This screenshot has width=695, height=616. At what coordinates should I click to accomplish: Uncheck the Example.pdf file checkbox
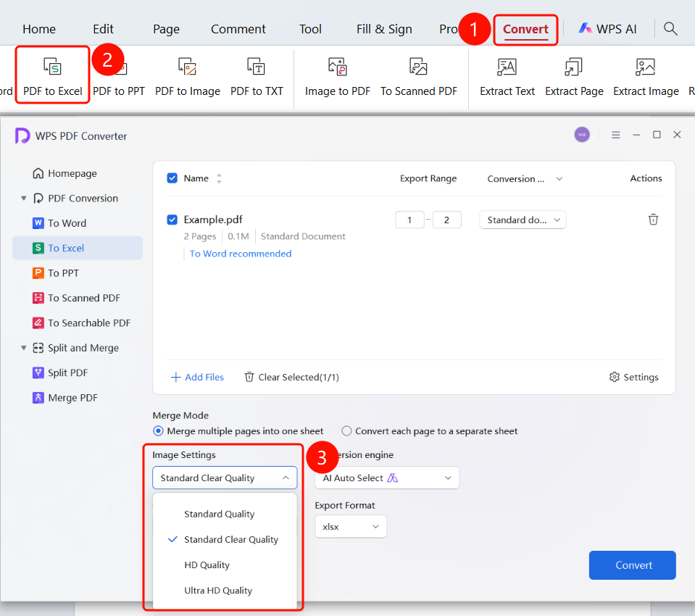click(x=172, y=220)
